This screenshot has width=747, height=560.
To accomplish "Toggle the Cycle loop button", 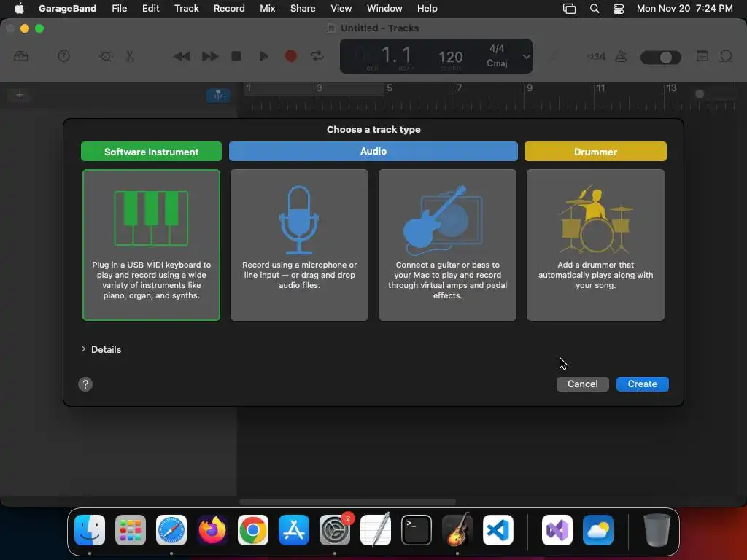I will click(x=317, y=56).
